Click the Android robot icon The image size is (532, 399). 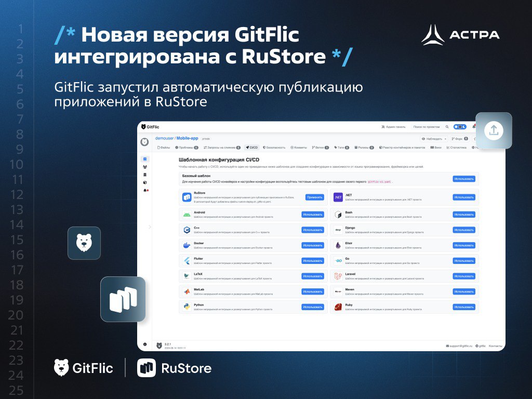(x=187, y=215)
